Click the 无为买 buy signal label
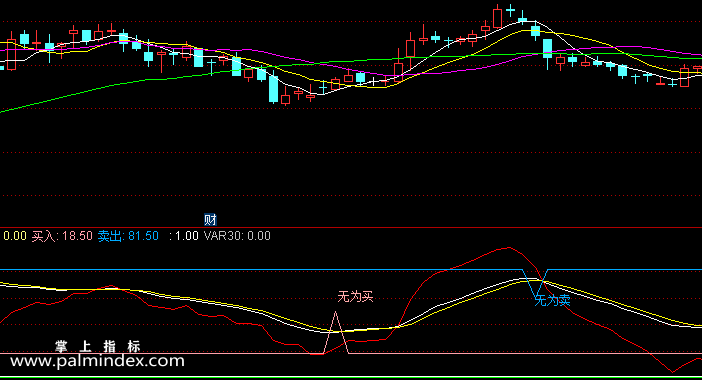702x380 pixels. (x=355, y=296)
